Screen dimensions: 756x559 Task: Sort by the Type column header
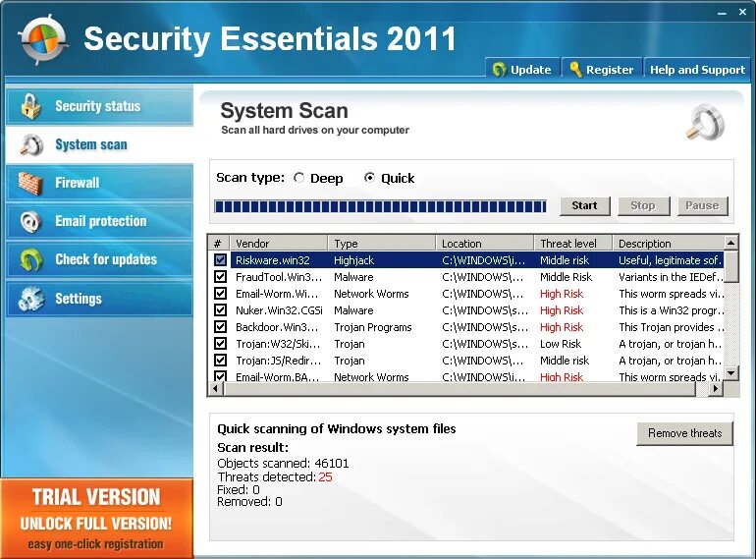pyautogui.click(x=382, y=244)
